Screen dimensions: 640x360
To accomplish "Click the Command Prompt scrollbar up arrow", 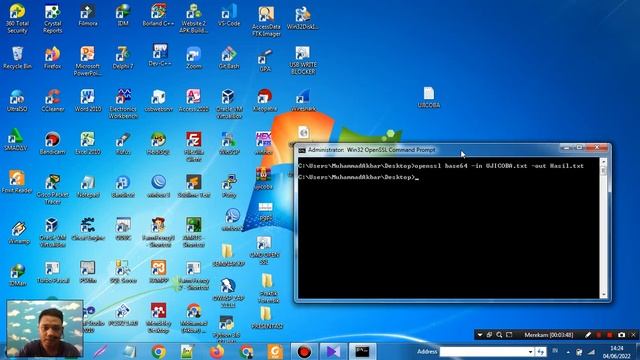I will tap(603, 162).
